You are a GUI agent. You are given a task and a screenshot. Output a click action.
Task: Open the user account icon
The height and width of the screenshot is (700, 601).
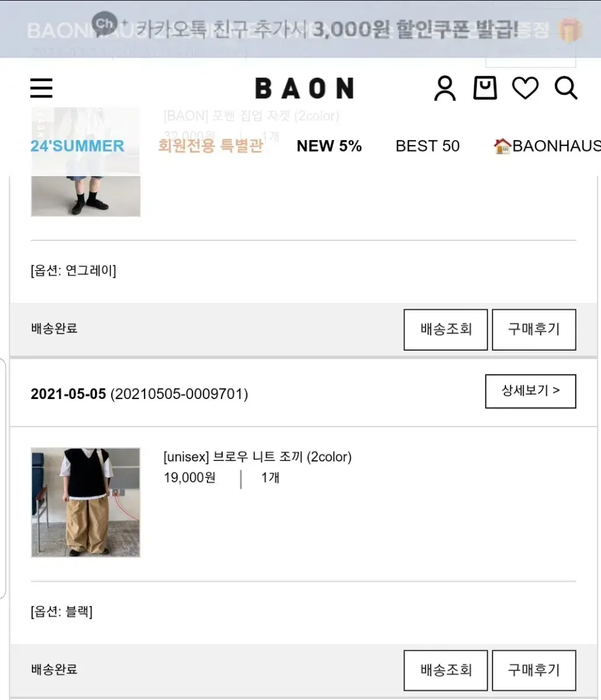(x=445, y=89)
